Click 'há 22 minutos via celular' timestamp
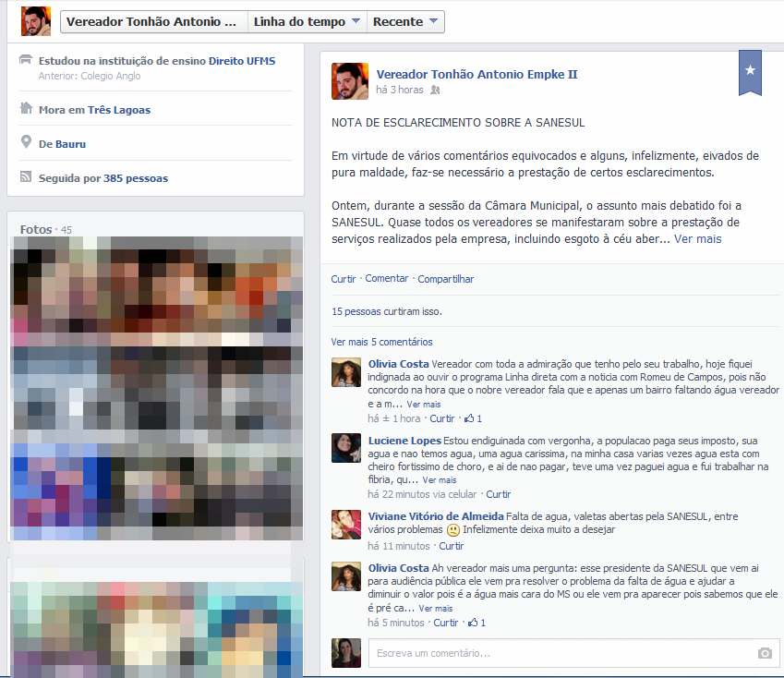This screenshot has width=784, height=678. click(422, 494)
